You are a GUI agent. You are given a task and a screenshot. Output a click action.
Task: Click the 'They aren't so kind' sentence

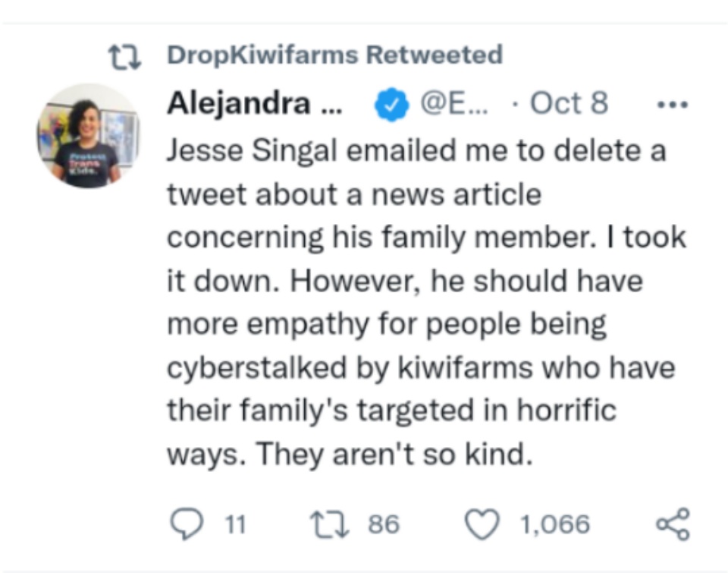[x=394, y=454]
